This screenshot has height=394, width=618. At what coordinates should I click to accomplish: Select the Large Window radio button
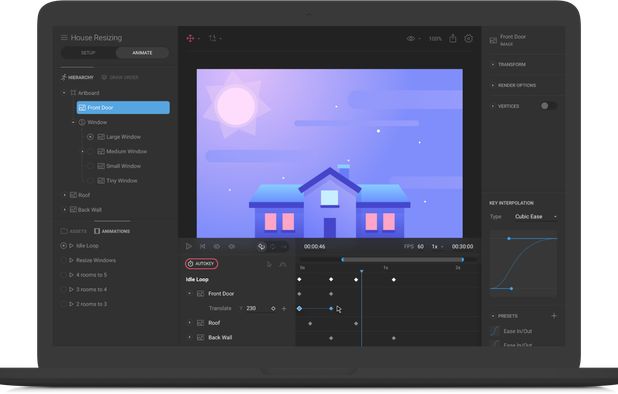point(90,137)
